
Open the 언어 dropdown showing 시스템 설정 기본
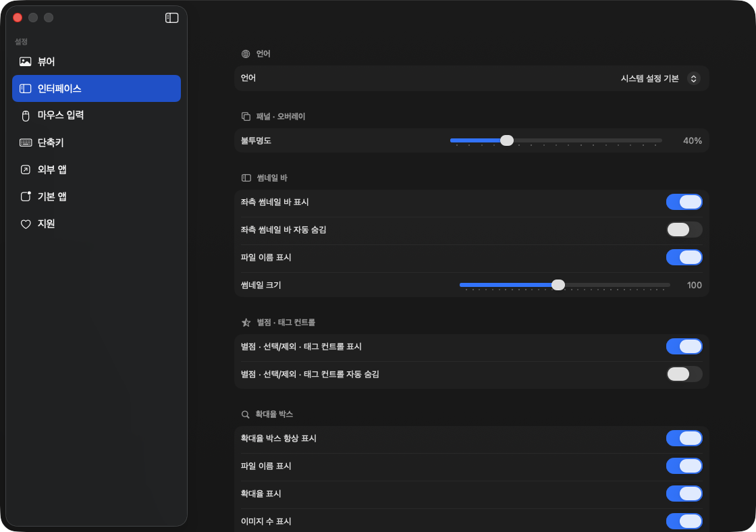click(x=659, y=78)
